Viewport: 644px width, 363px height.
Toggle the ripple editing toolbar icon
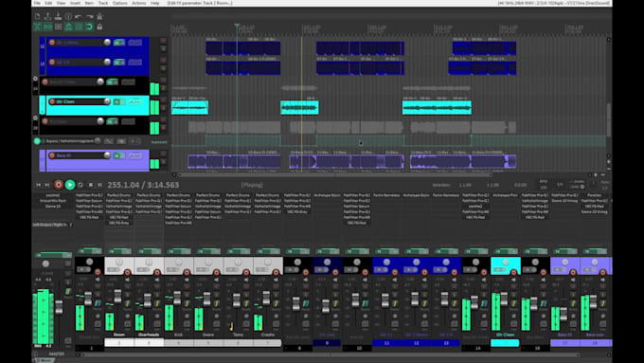(58, 27)
